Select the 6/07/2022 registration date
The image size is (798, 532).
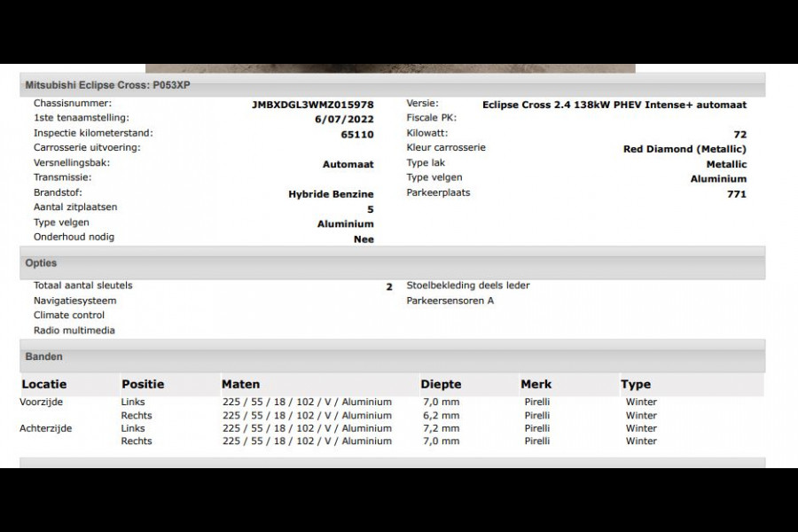(x=344, y=120)
